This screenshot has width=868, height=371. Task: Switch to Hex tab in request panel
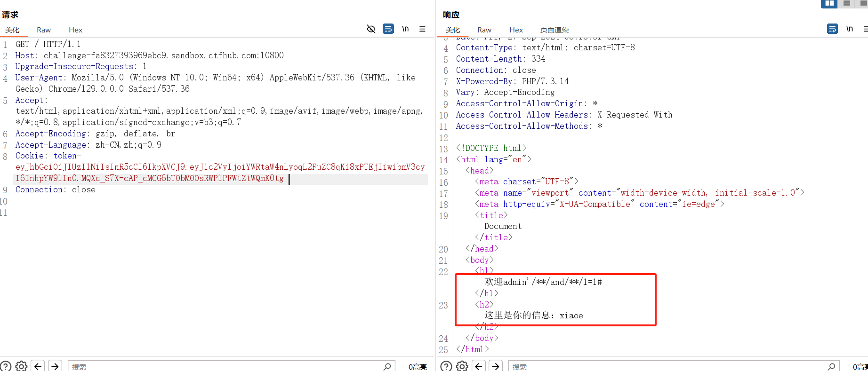coord(75,30)
